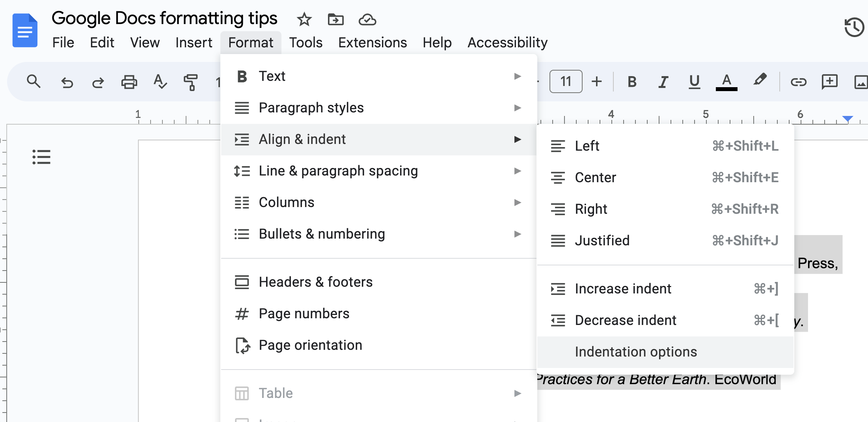Toggle bold formatting
Screen dimensions: 868x422
click(631, 82)
